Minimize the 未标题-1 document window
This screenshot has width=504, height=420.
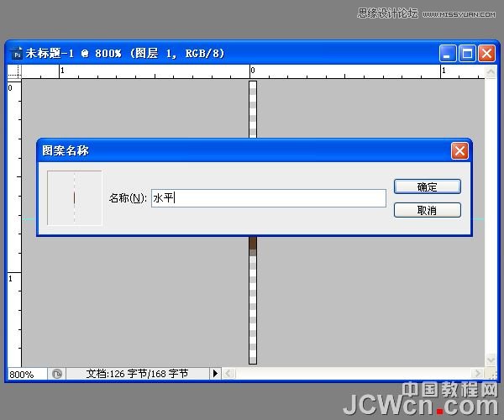tap(448, 54)
